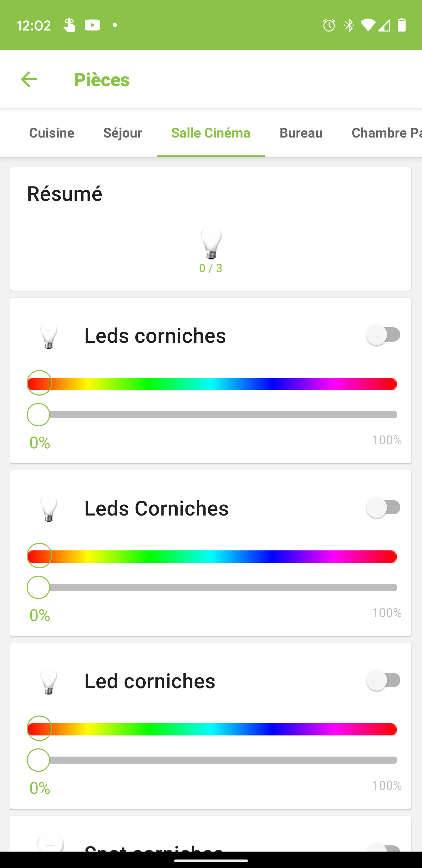Image resolution: width=422 pixels, height=868 pixels.
Task: Tap the 0 / 3 lights count
Action: pyautogui.click(x=210, y=268)
